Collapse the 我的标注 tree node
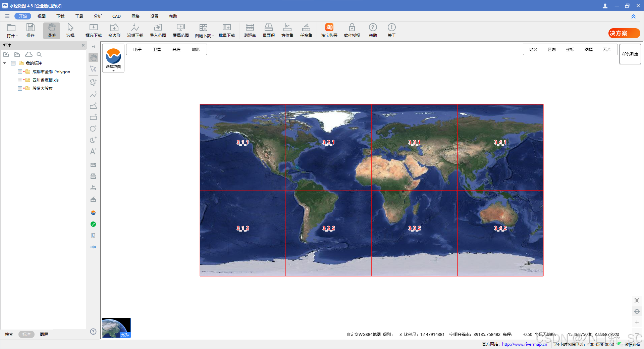 pos(5,63)
